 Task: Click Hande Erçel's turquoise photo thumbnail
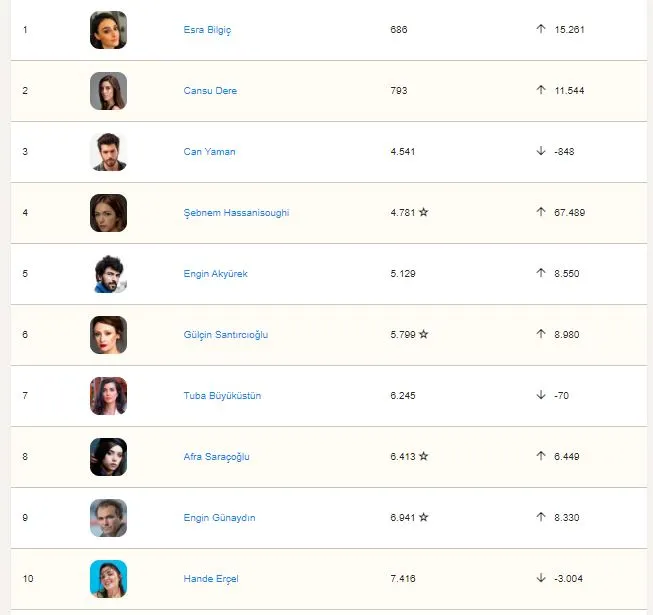(x=108, y=579)
